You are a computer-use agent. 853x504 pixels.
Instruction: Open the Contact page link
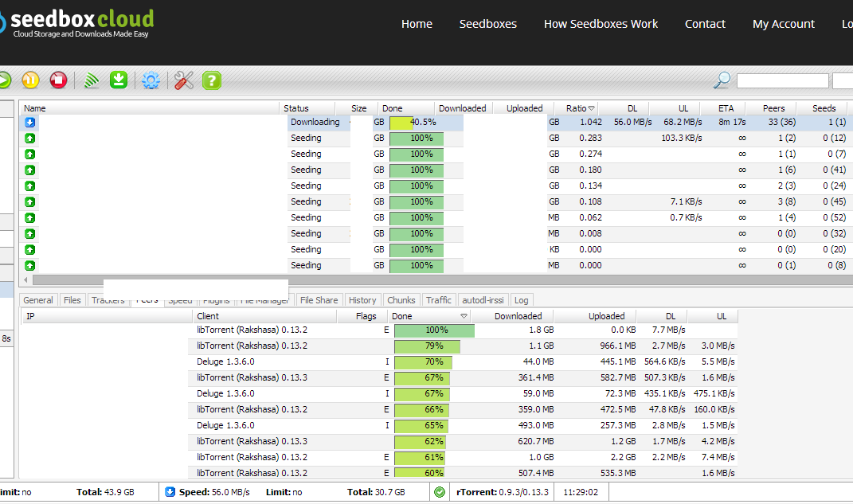[x=705, y=24]
